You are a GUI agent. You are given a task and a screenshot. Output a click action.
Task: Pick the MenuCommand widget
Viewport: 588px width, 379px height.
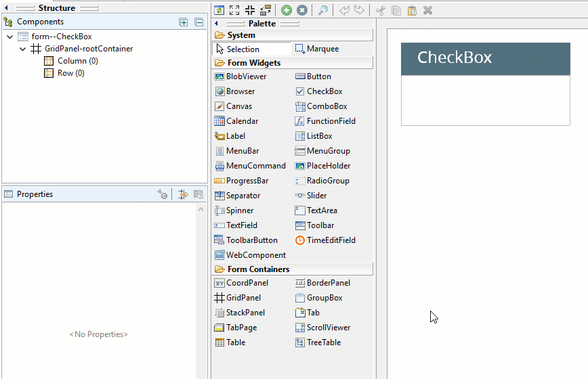[250, 166]
